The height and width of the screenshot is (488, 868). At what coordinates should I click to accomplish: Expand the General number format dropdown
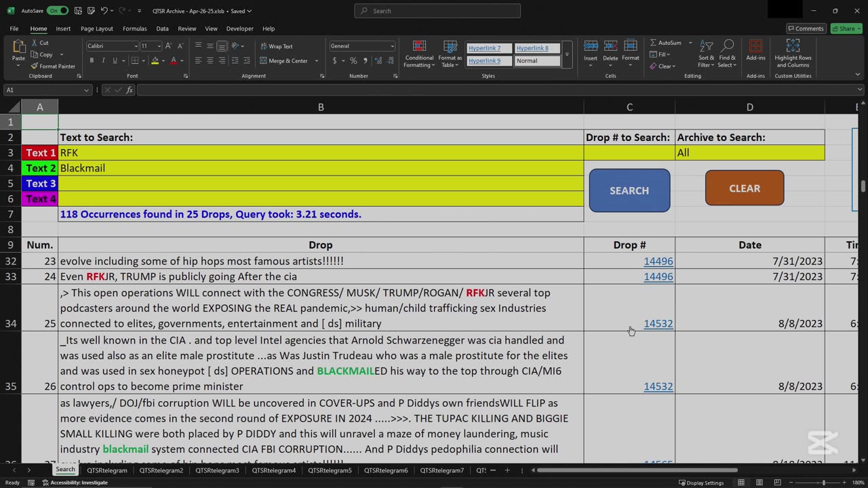click(x=392, y=46)
